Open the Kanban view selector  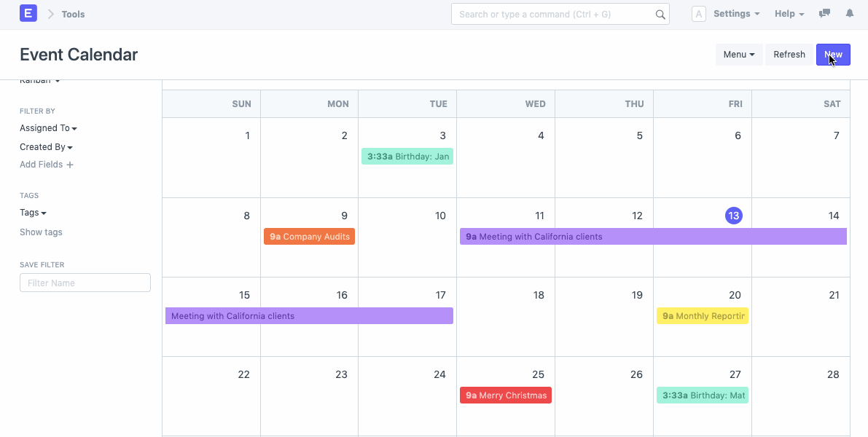click(39, 79)
